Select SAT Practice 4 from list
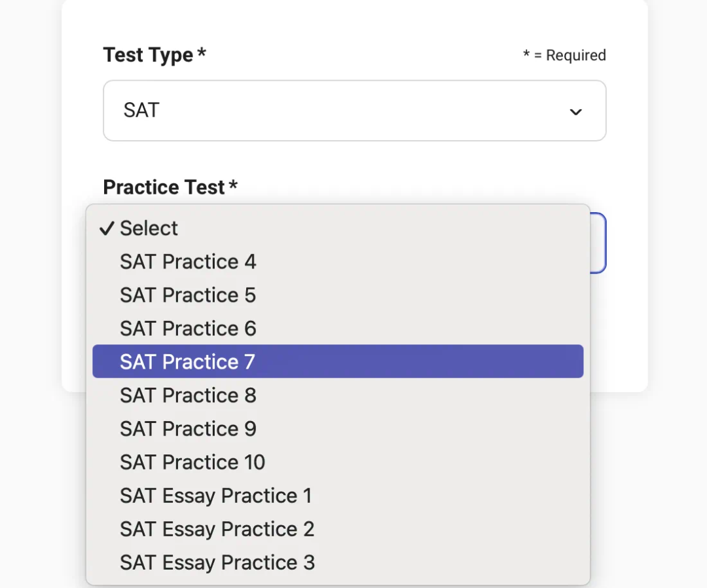707x588 pixels. point(188,262)
